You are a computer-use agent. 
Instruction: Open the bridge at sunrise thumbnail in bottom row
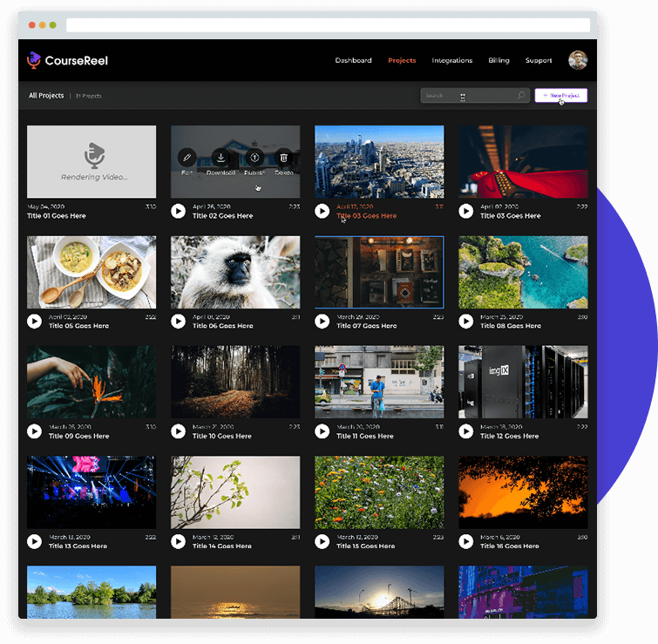pos(379,592)
